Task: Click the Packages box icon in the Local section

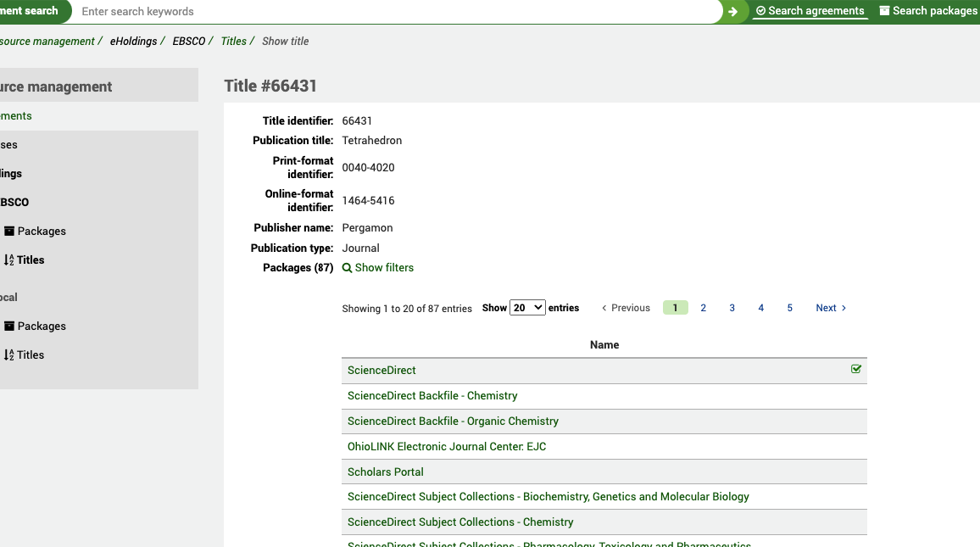Action: point(11,326)
